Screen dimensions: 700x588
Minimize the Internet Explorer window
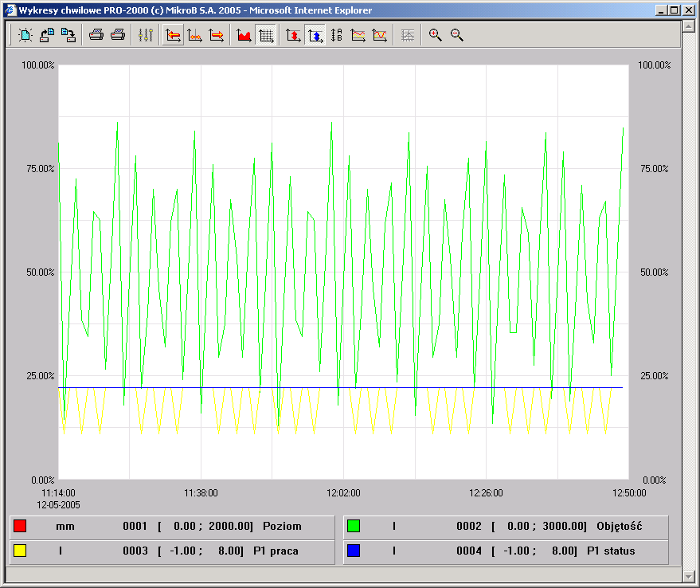point(662,10)
